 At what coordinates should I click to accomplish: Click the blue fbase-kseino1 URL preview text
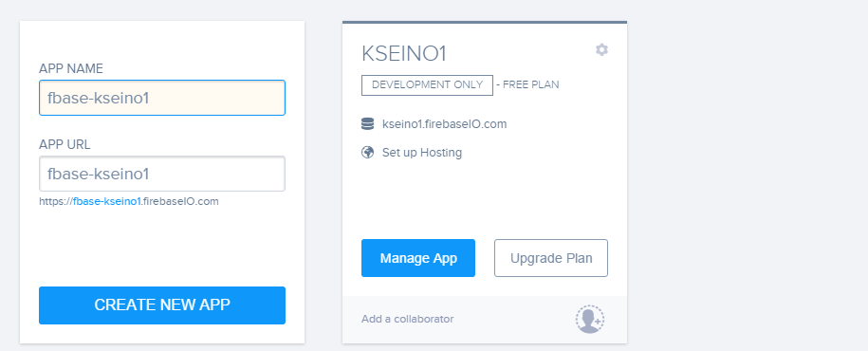click(107, 201)
